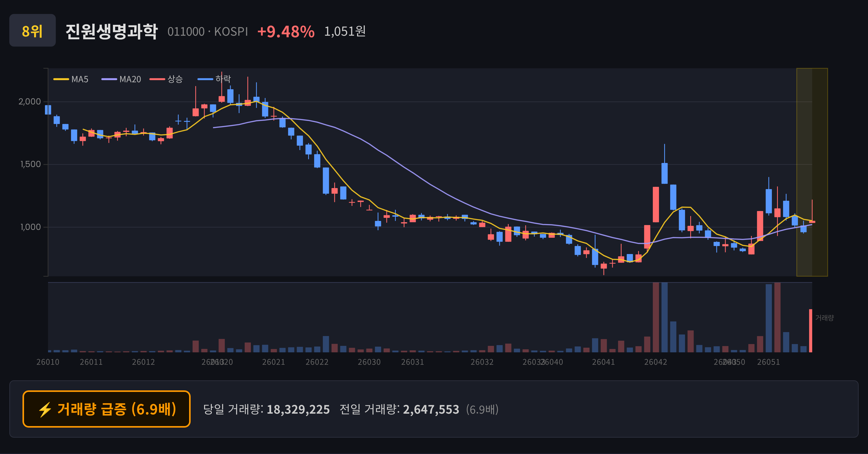Toggle the 상승 legend series
Viewport: 868px width, 454px height.
tap(166, 79)
